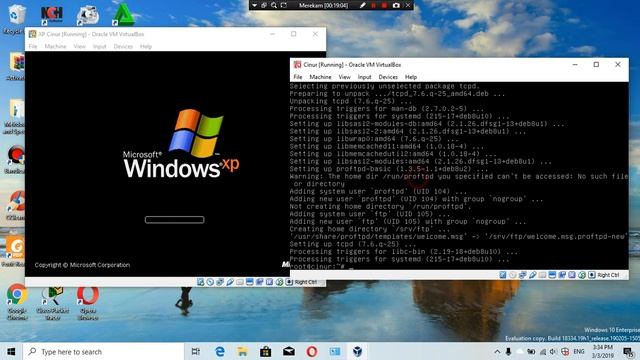Launch Opera Browser desktop shortcut
Screen dimensions: 640x360
click(x=88, y=302)
